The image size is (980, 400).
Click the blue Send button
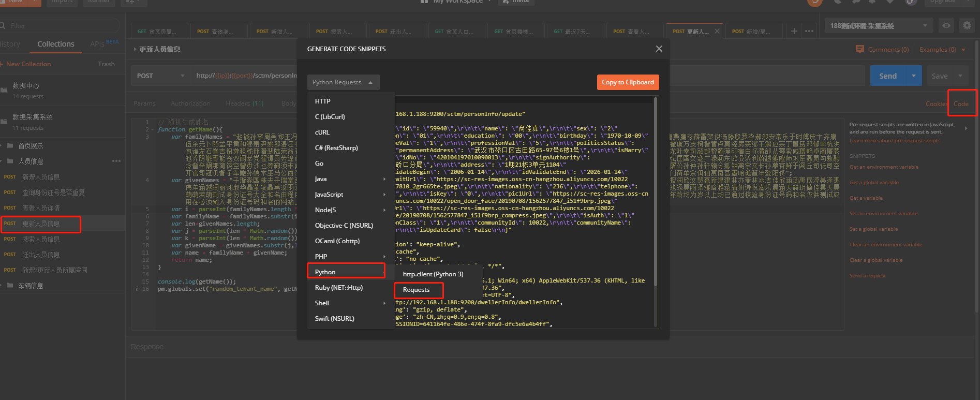tap(888, 76)
